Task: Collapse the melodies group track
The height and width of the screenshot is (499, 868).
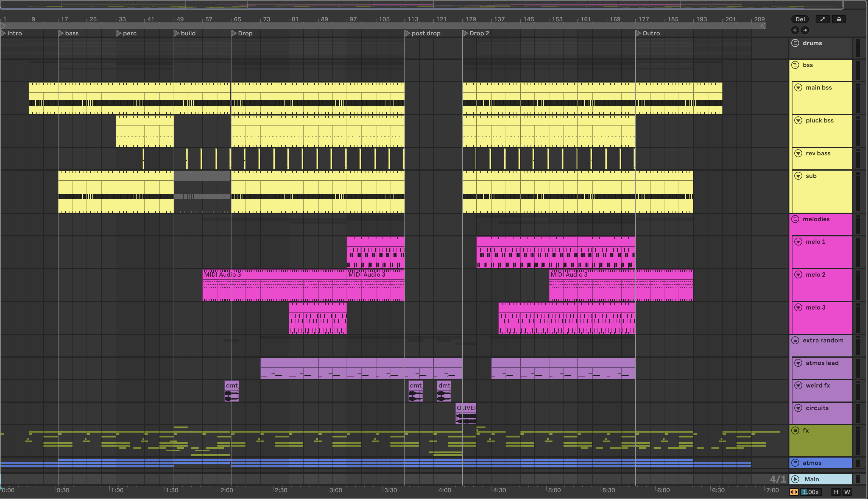Action: 796,219
